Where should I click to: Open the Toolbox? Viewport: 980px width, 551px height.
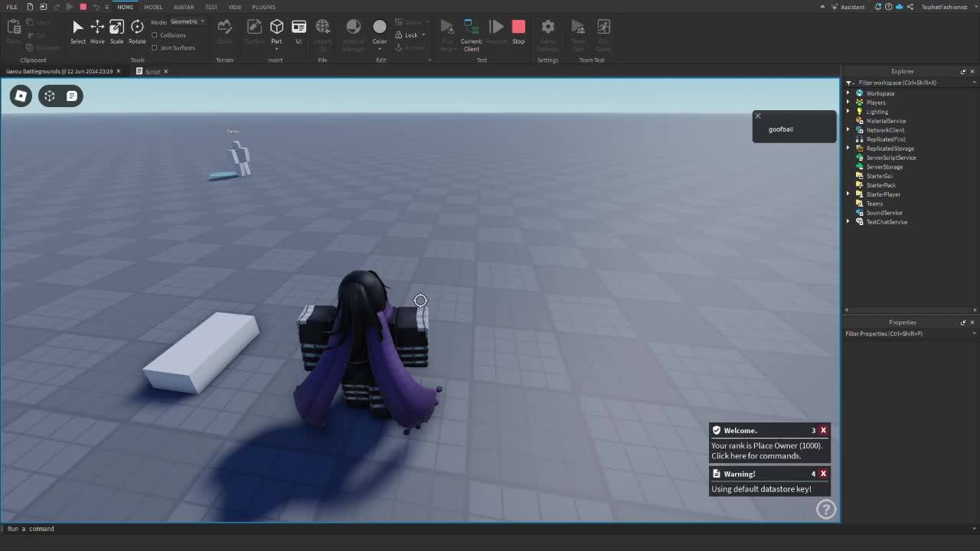[253, 31]
